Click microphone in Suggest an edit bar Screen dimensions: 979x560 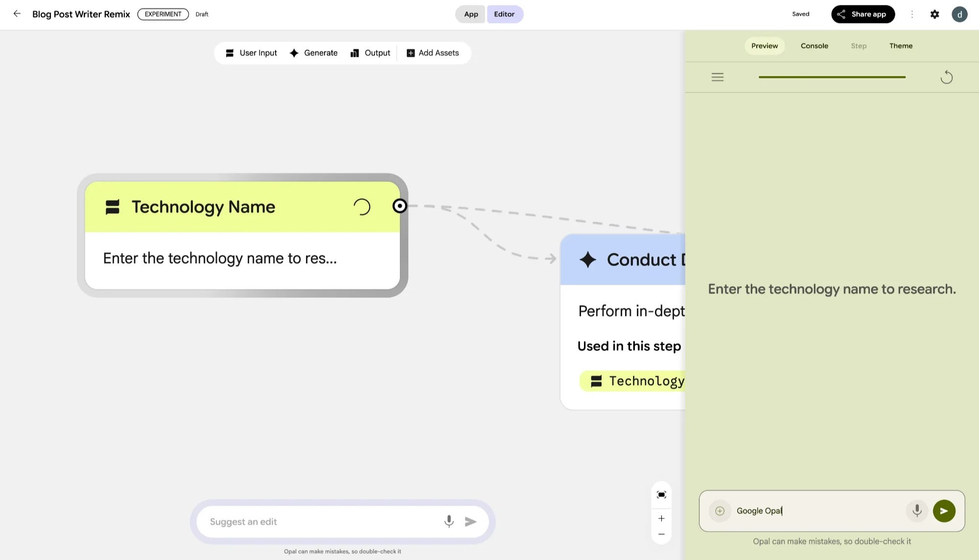click(448, 521)
